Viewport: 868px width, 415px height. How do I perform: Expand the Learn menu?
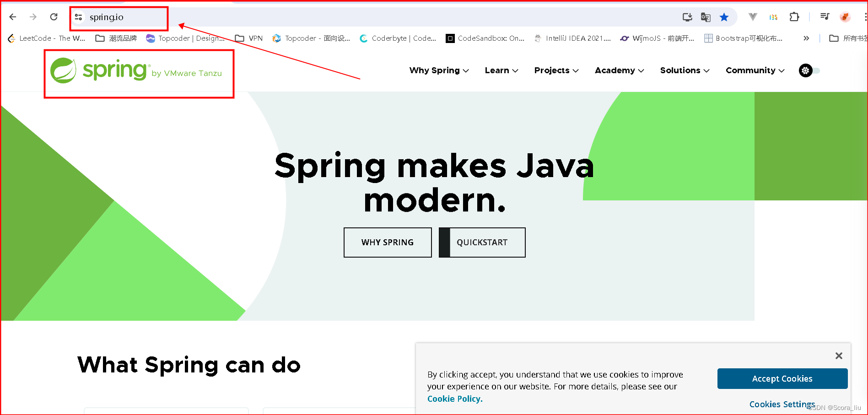point(501,70)
